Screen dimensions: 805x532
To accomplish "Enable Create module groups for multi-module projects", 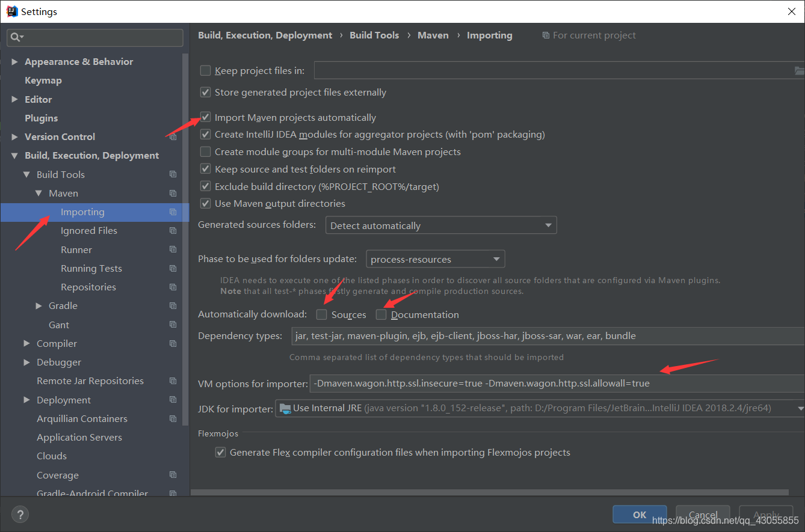I will [x=205, y=151].
